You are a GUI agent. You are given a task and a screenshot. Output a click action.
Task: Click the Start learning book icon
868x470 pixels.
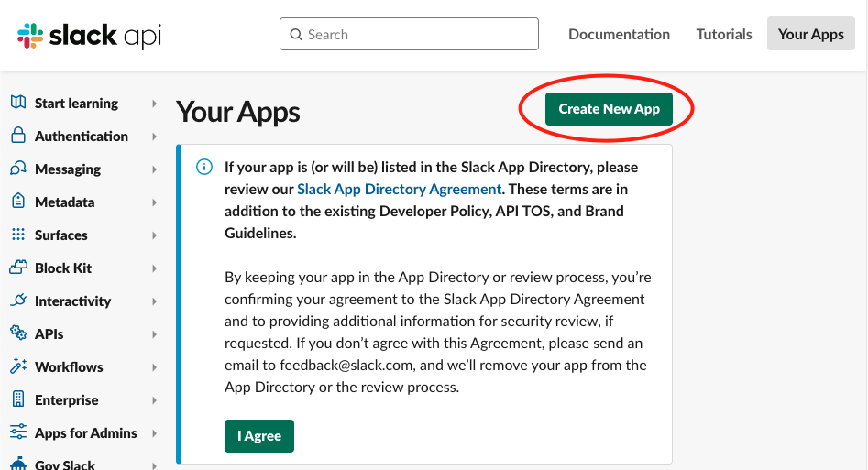tap(18, 103)
